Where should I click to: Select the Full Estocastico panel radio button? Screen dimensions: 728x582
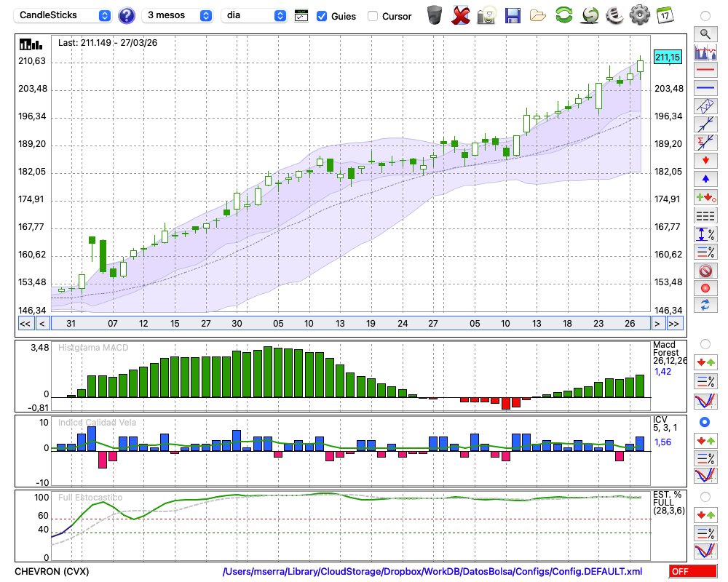[705, 496]
